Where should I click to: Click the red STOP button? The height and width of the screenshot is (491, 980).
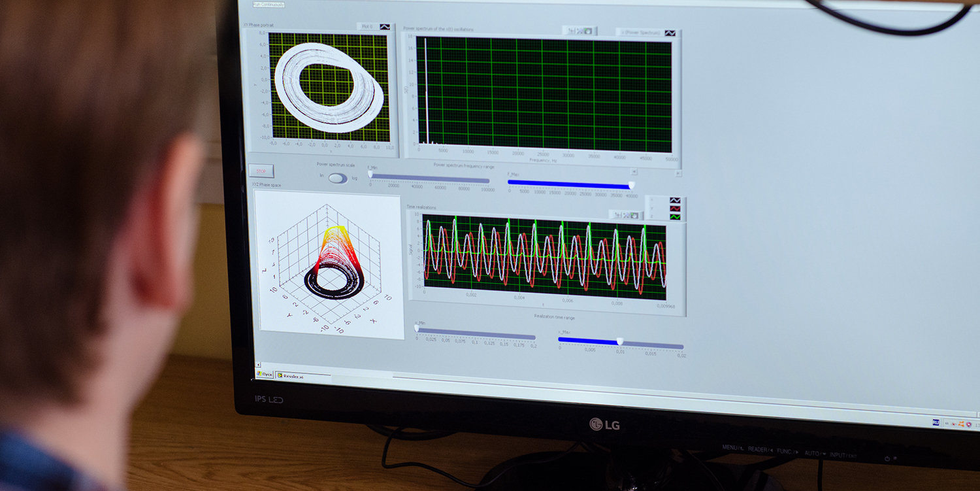point(261,171)
